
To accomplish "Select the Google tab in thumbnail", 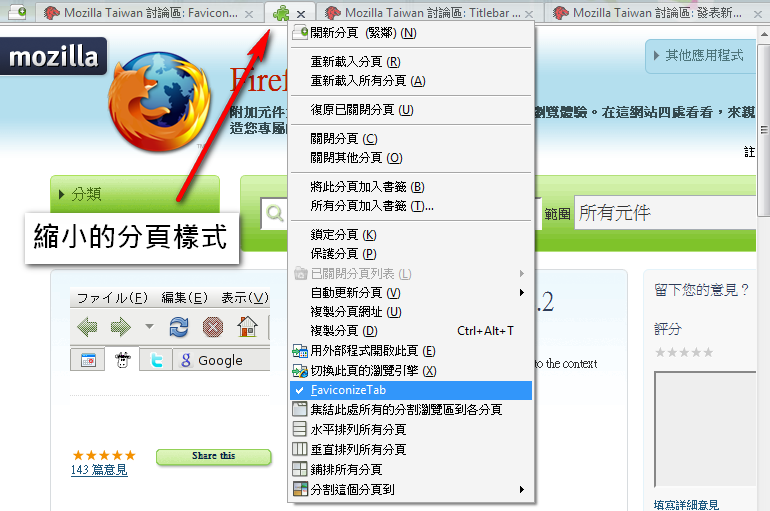I will click(x=221, y=360).
